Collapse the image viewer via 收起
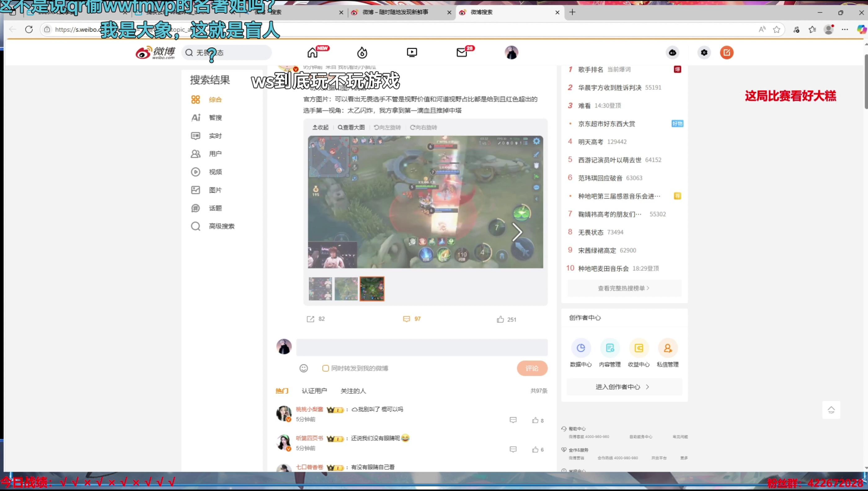The height and width of the screenshot is (491, 868). [320, 127]
